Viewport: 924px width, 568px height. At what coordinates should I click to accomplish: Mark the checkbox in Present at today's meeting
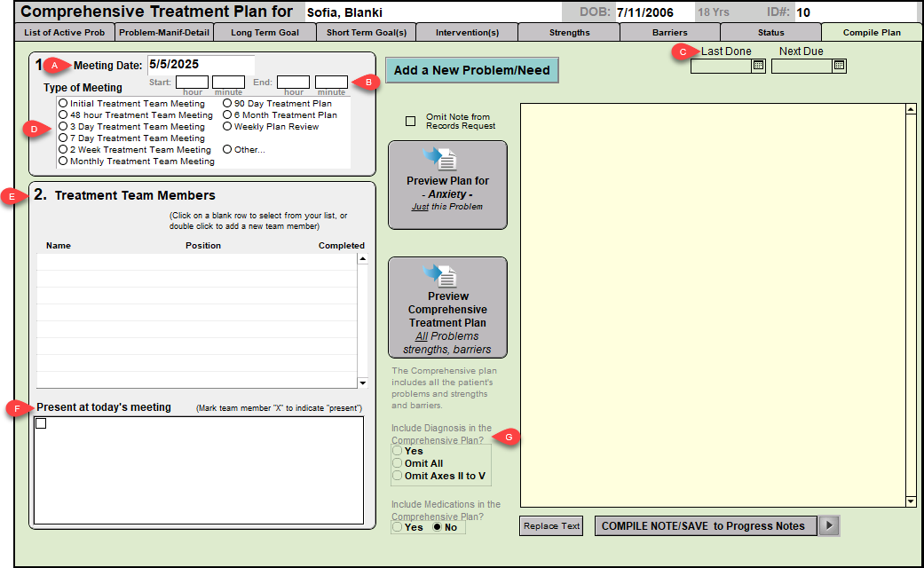pyautogui.click(x=41, y=423)
